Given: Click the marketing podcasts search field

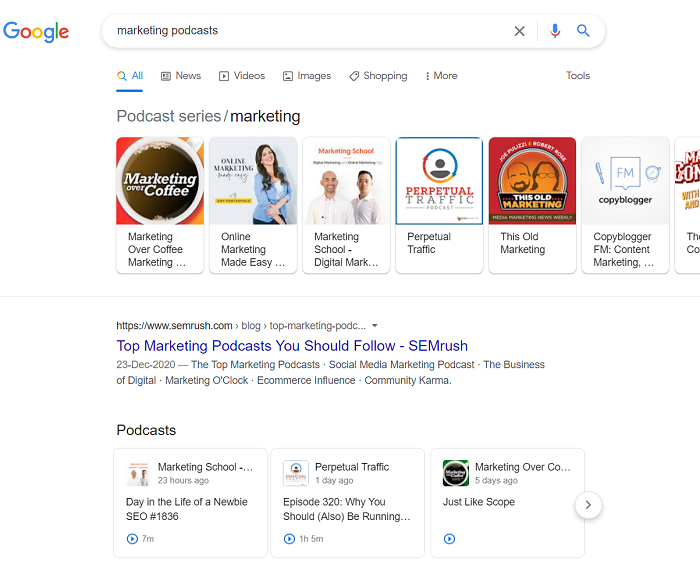Looking at the screenshot, I should 300,31.
